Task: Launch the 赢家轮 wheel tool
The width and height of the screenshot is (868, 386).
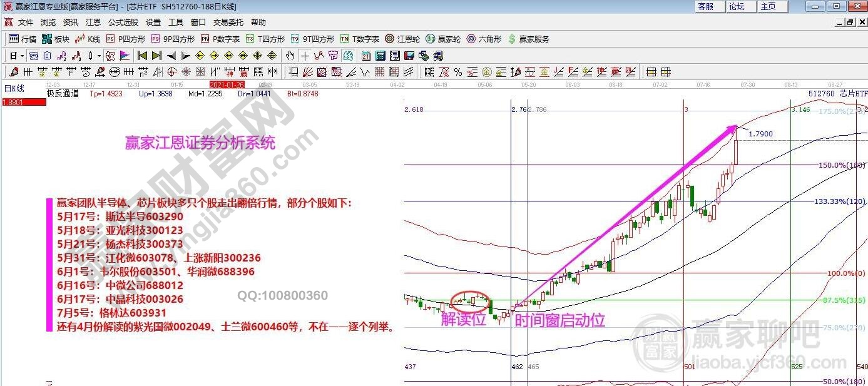Action: coord(443,39)
